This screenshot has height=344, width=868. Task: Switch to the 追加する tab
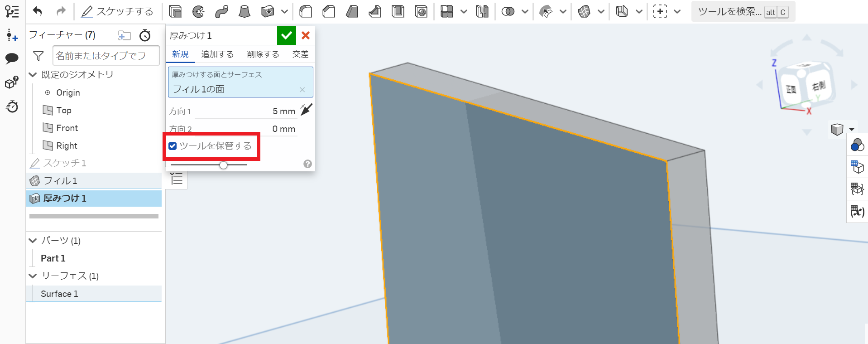pos(217,54)
